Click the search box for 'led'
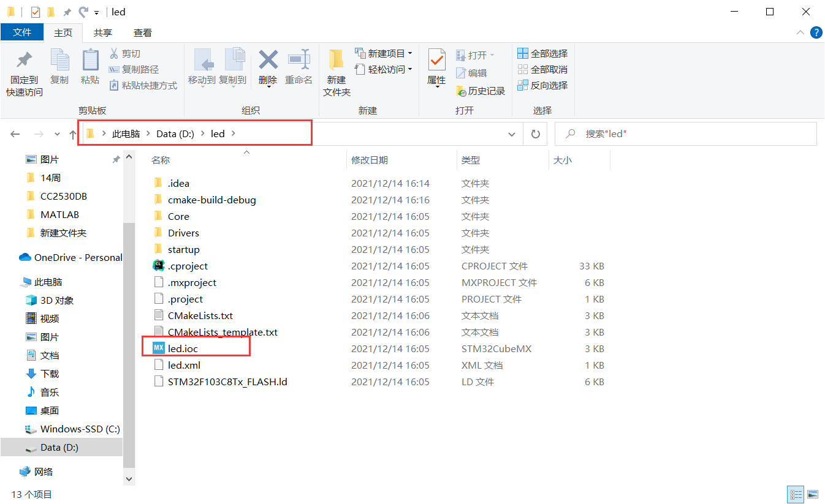This screenshot has height=504, width=825. click(x=685, y=134)
